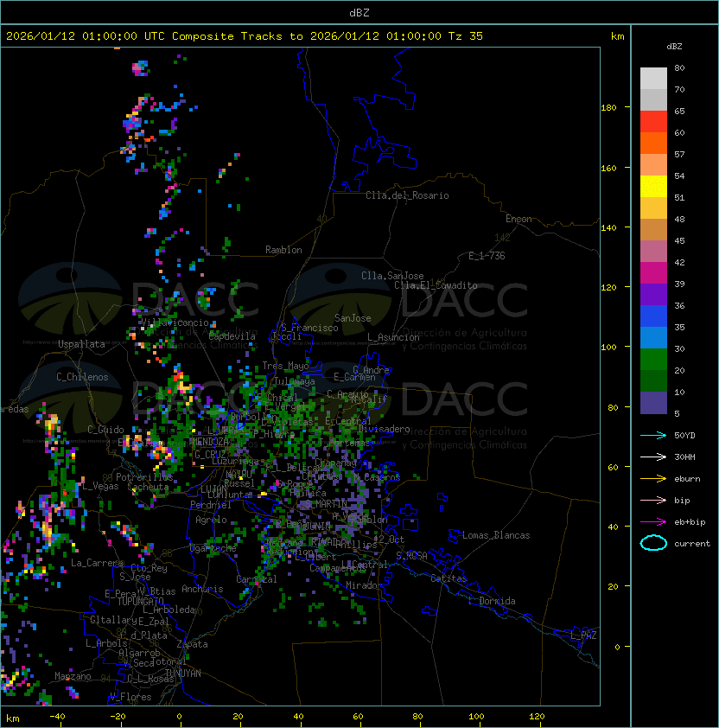Click the 'Divisadero' map label
The height and width of the screenshot is (728, 719).
click(x=384, y=429)
